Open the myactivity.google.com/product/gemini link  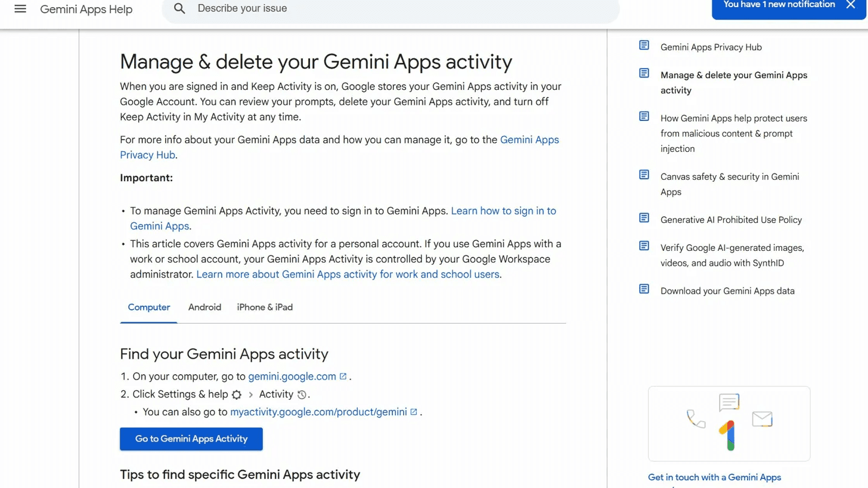click(318, 412)
